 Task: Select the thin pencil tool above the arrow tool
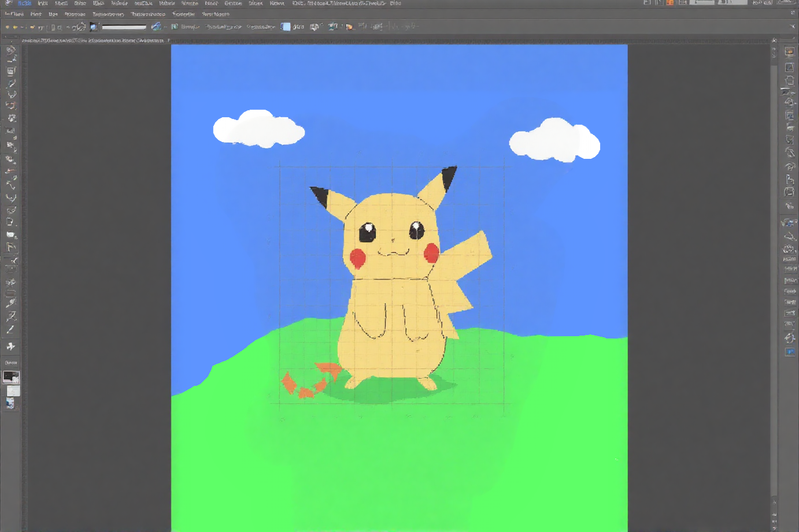point(10,330)
